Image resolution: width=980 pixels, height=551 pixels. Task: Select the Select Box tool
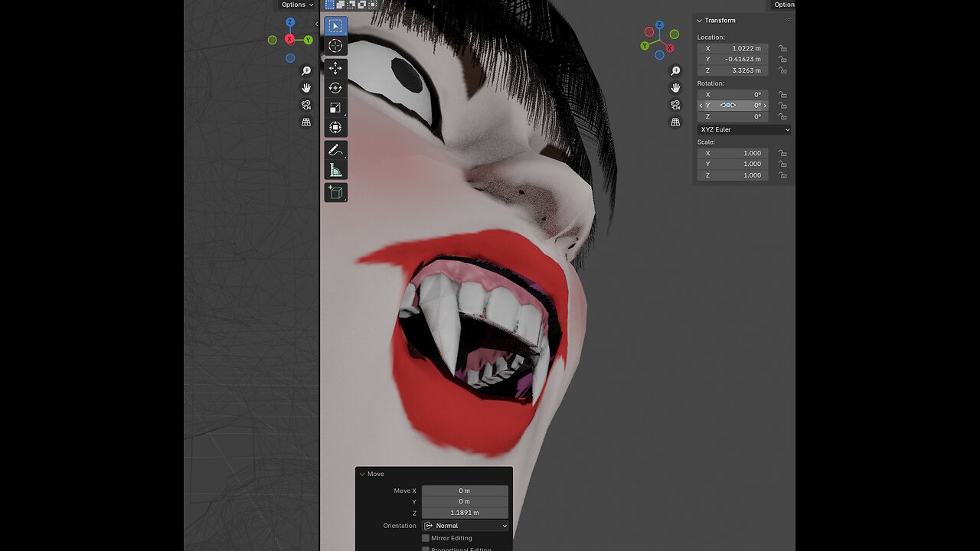(335, 26)
